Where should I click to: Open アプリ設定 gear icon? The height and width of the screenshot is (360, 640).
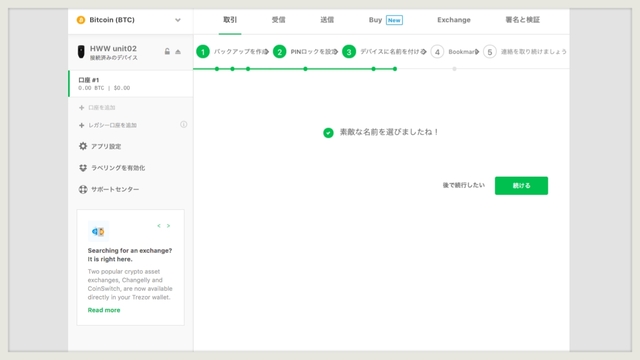[83, 146]
